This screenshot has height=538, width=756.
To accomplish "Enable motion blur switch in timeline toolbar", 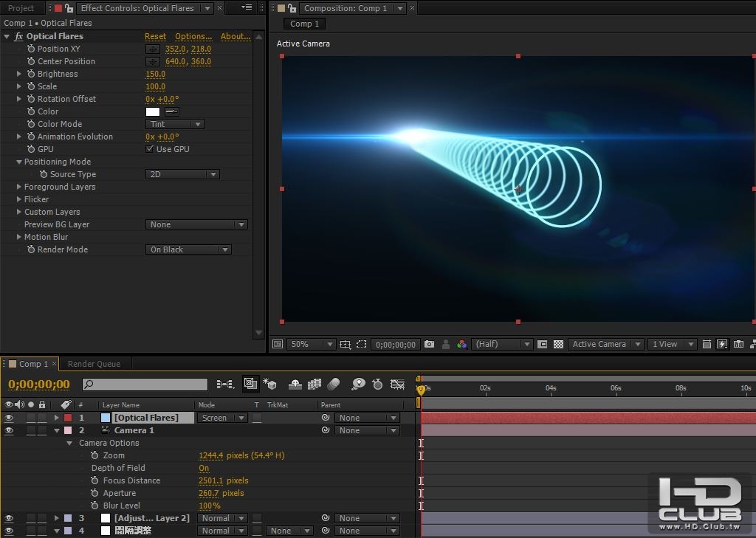I will coord(334,384).
